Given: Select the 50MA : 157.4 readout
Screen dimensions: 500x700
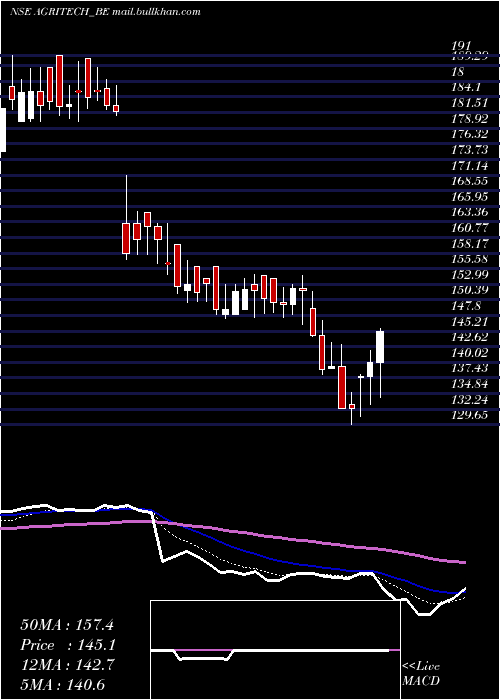Looking at the screenshot, I should 67,624.
